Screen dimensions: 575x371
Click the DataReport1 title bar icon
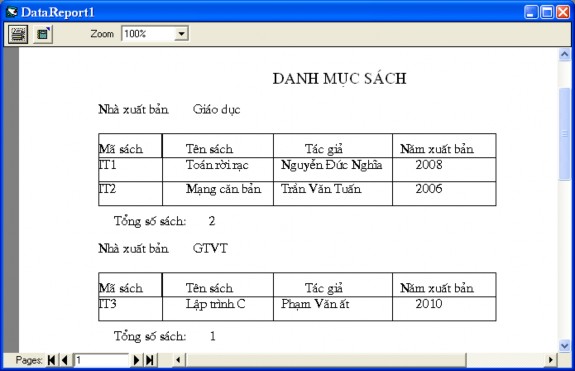coord(12,12)
